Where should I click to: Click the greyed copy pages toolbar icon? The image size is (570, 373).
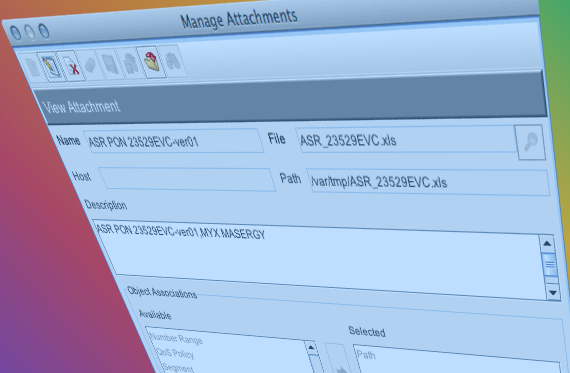tap(111, 64)
